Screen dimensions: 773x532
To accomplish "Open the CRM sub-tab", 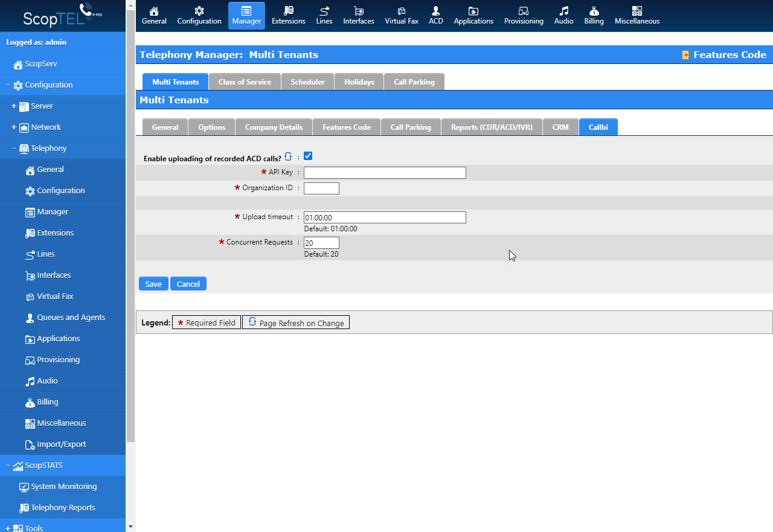I will pos(560,127).
